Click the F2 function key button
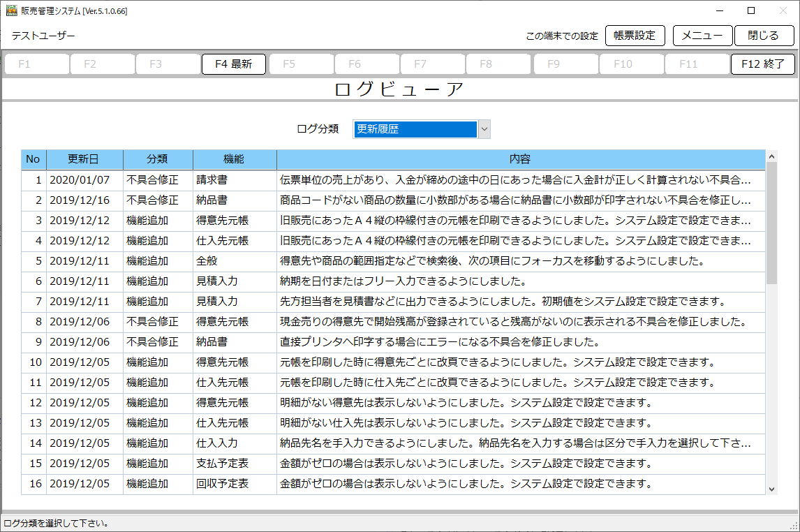The image size is (800, 532). click(103, 64)
